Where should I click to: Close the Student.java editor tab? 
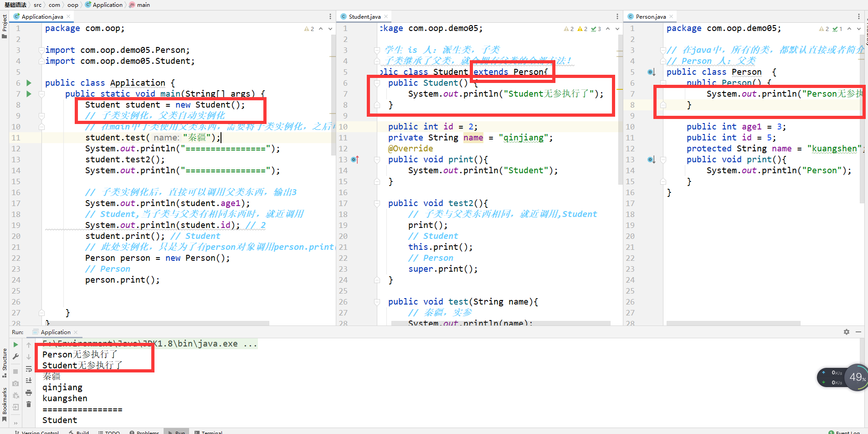pos(386,16)
